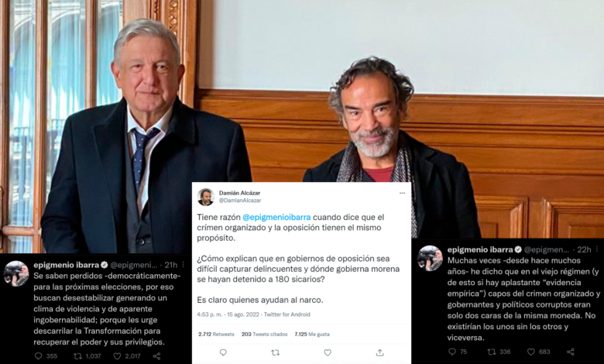Click Damián Alcázar's profile avatar
This screenshot has width=604, height=364.
[205, 197]
